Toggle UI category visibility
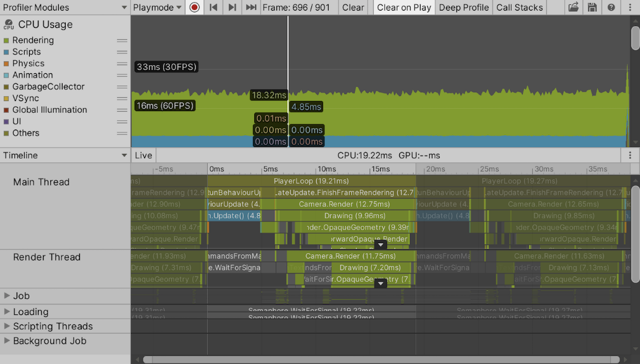Image resolution: width=640 pixels, height=364 pixels. 6,122
